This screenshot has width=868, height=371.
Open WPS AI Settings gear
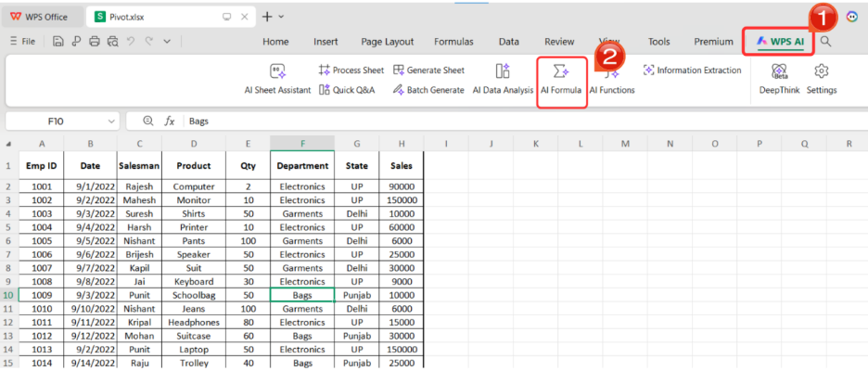[x=822, y=79]
